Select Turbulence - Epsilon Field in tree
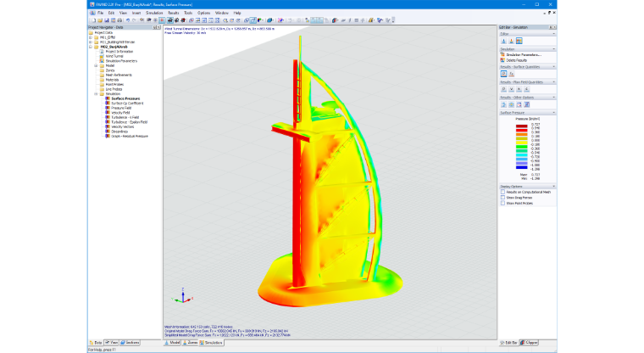Screen dimensions: 644x353 (x=129, y=122)
